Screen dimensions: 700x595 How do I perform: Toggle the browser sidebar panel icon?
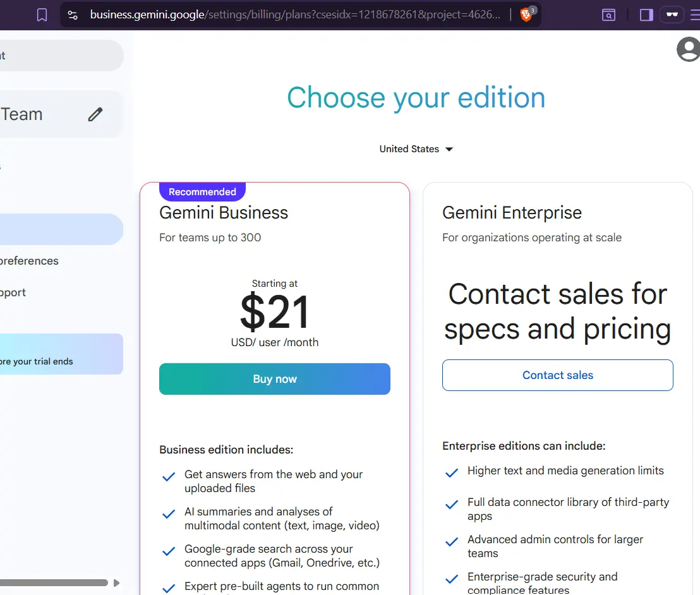click(646, 15)
